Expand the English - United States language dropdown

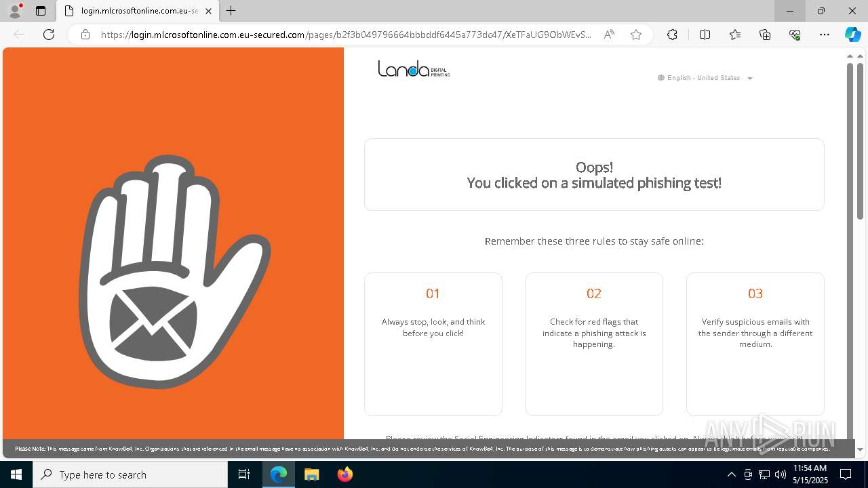(x=705, y=78)
